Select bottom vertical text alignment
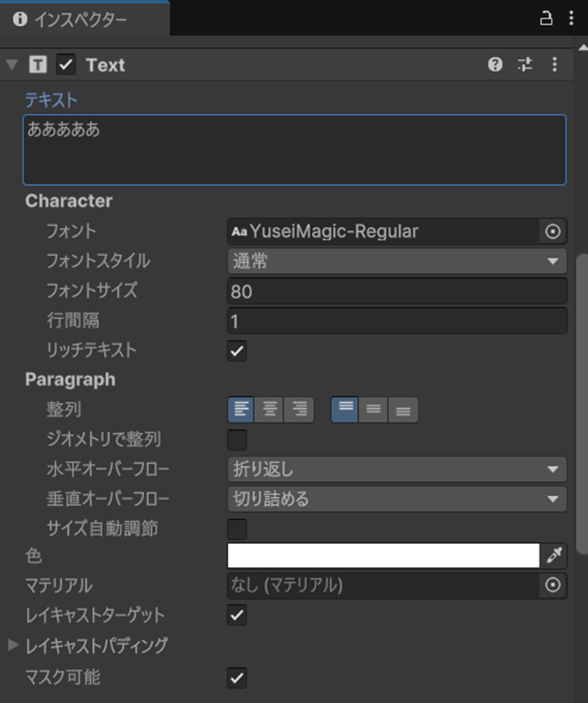The image size is (588, 703). pos(402,410)
